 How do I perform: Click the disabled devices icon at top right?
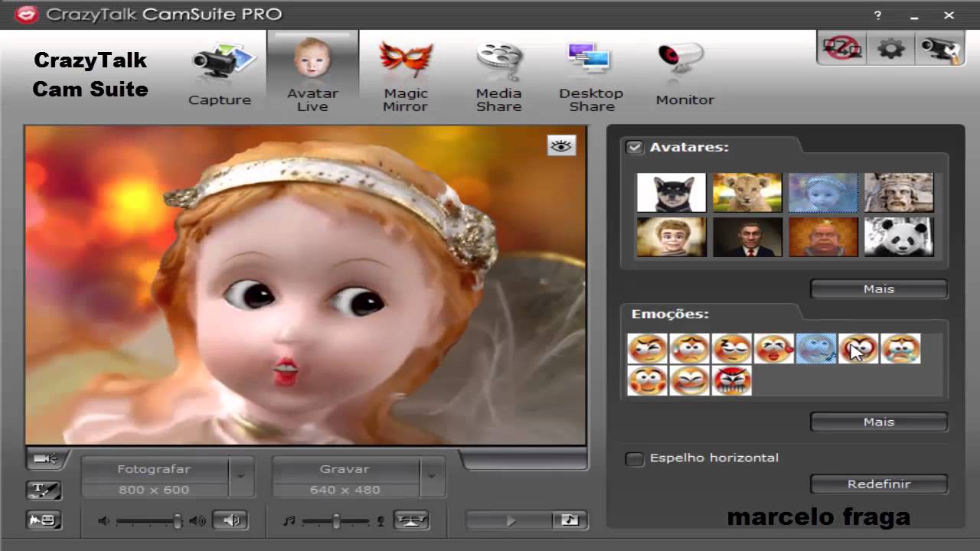[x=841, y=48]
